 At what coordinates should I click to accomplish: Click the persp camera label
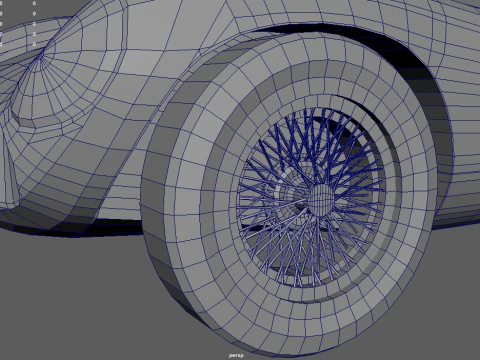[x=236, y=356]
